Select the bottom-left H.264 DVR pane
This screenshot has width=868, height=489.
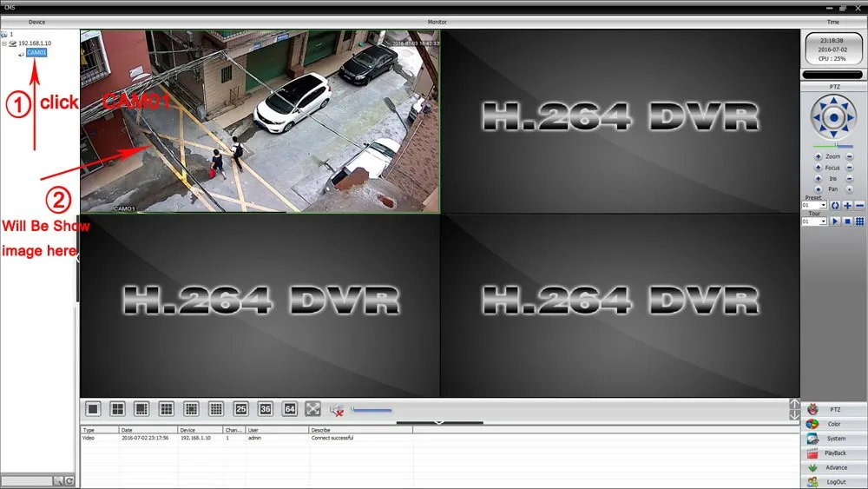coord(260,306)
